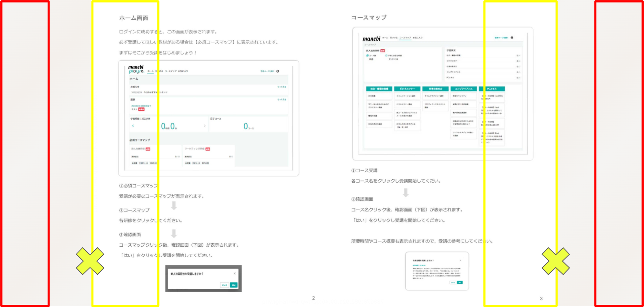The image size is (644, 307).
Task: Close the 新人社員研修を受講しますか dialog with X
Action: tap(235, 273)
